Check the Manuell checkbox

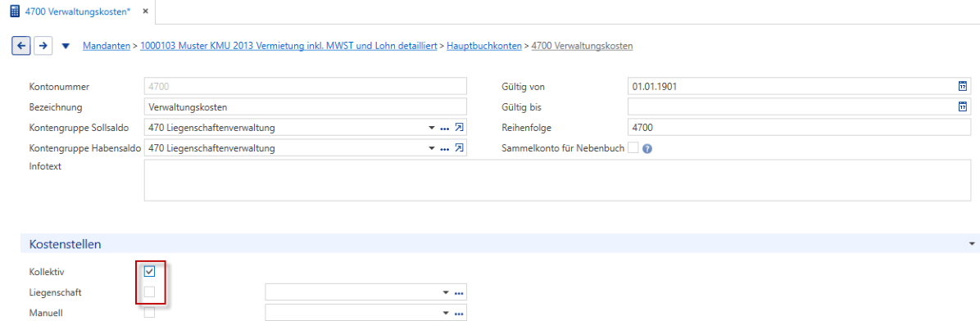click(x=149, y=312)
